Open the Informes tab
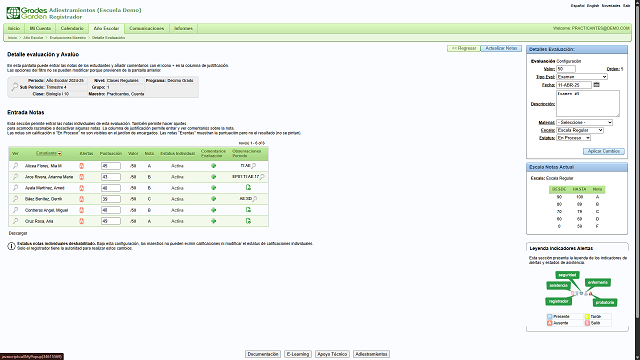640x360 pixels. (183, 28)
